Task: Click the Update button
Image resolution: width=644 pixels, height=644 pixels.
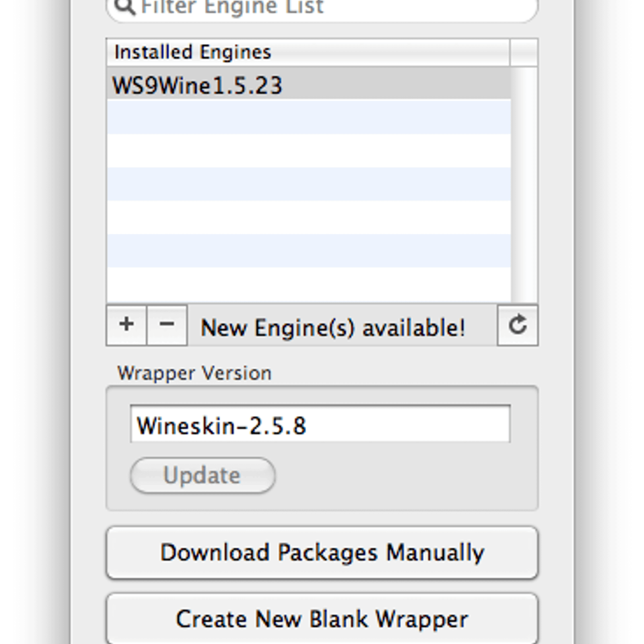Action: (x=202, y=475)
